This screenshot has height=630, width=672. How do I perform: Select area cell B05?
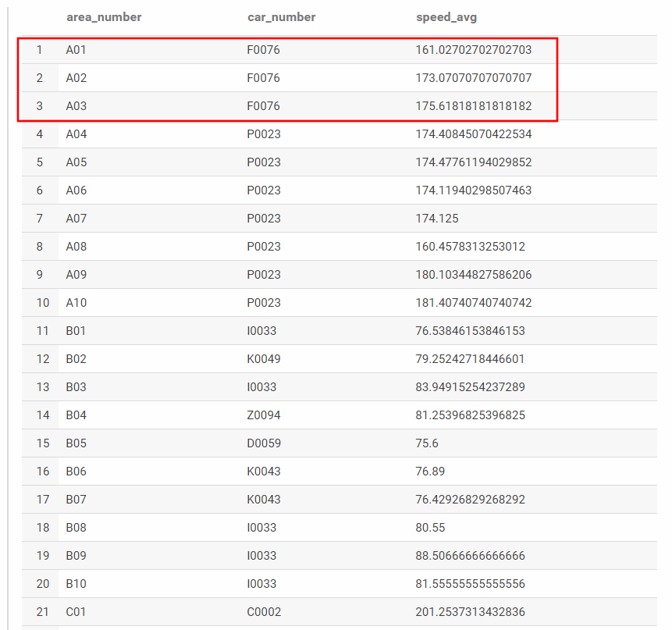[x=76, y=443]
